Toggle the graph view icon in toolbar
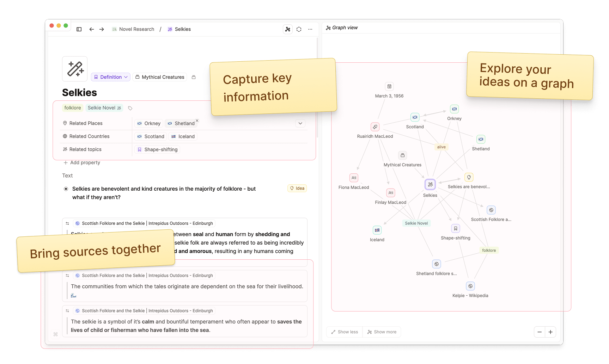This screenshot has height=364, width=609. pyautogui.click(x=288, y=29)
